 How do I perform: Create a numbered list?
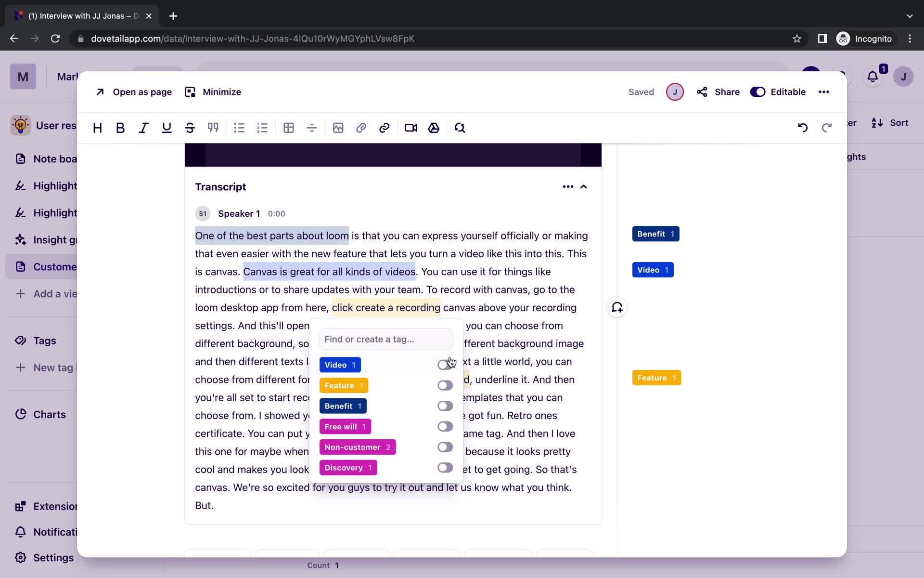point(262,128)
